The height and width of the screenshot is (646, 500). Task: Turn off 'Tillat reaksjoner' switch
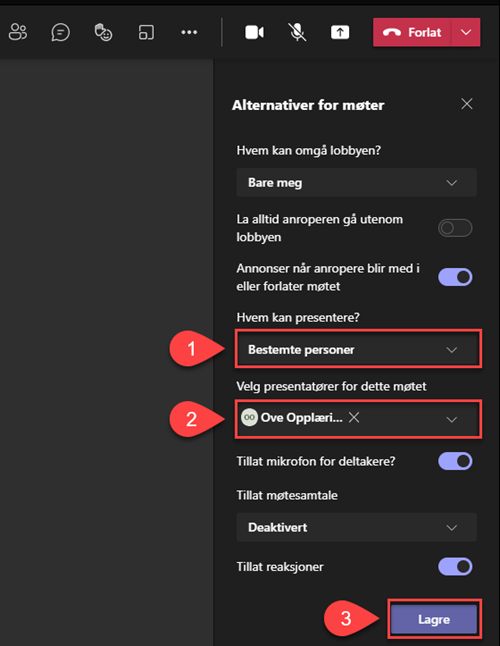pos(455,566)
